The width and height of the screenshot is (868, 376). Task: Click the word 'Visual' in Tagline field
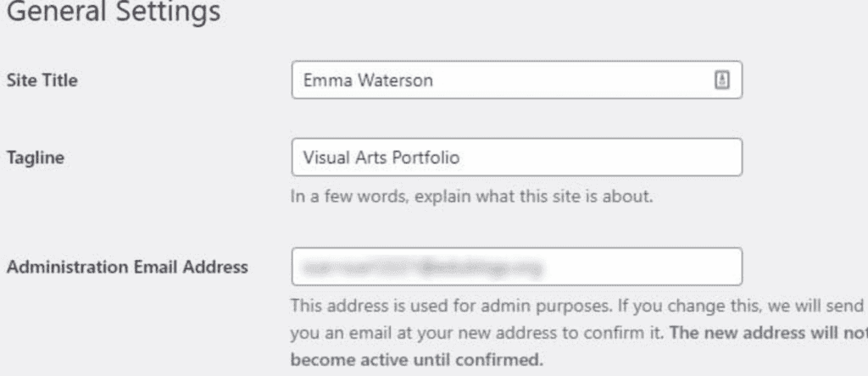(x=320, y=158)
